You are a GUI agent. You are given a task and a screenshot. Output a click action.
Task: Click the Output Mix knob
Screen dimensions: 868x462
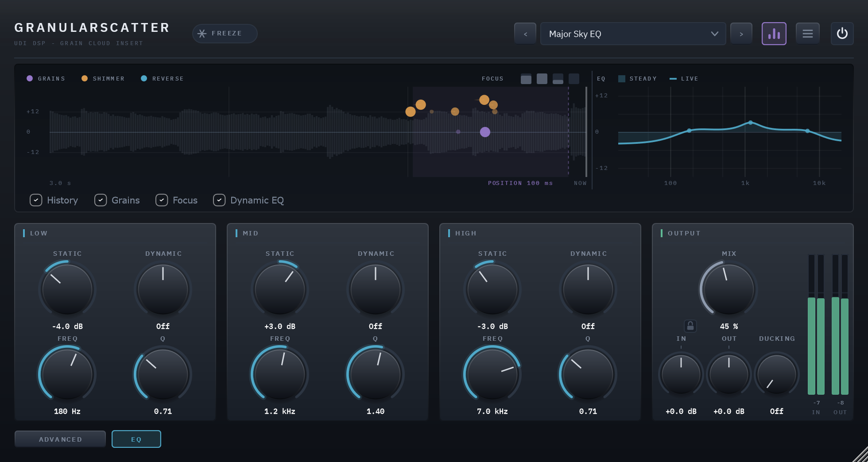[729, 289]
